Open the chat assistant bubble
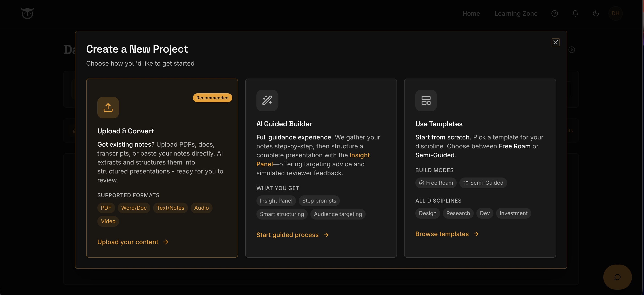The width and height of the screenshot is (644, 295). click(618, 277)
